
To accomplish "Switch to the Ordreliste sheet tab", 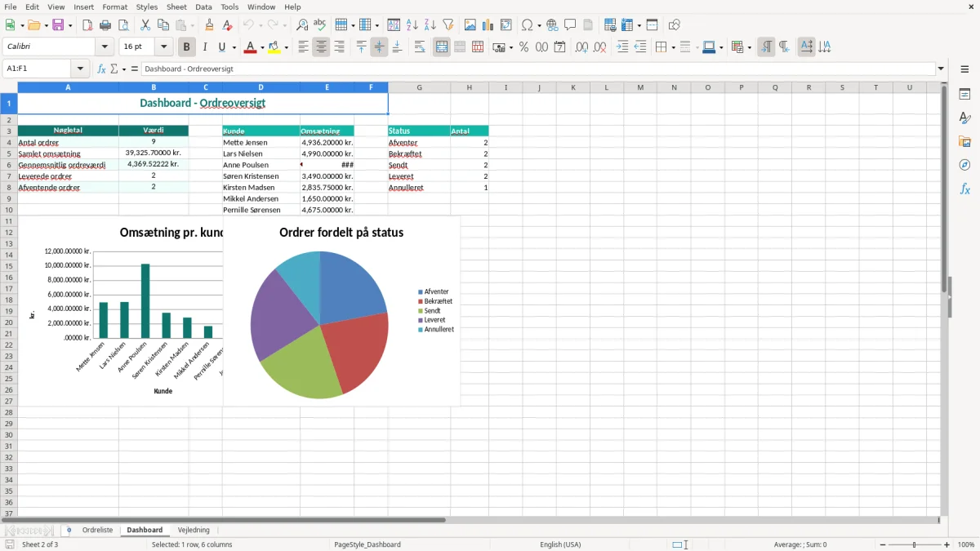I will point(98,530).
